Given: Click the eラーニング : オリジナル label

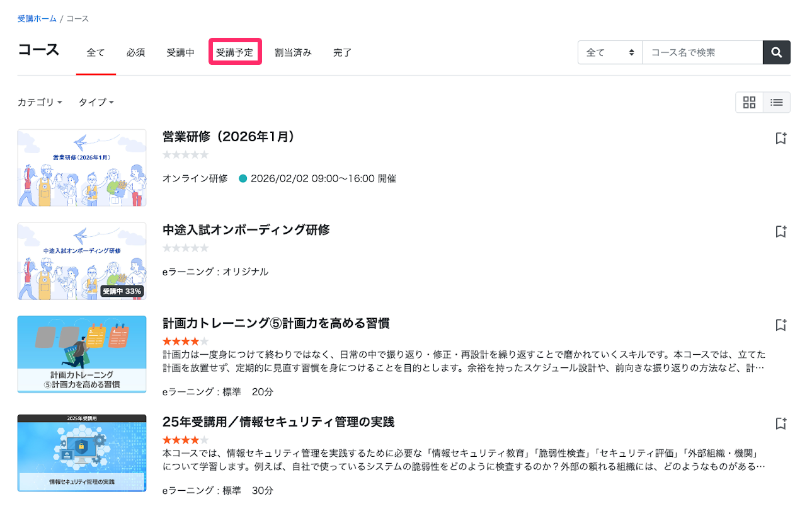Looking at the screenshot, I should pos(215,272).
